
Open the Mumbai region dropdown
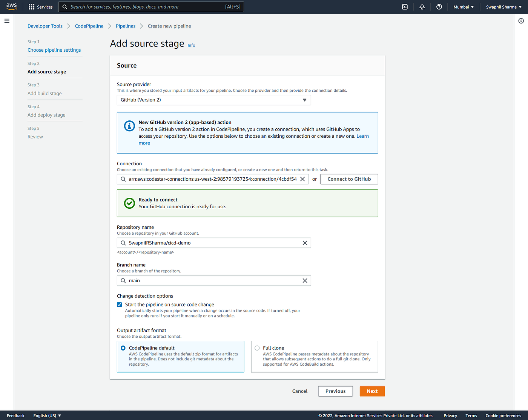tap(464, 7)
